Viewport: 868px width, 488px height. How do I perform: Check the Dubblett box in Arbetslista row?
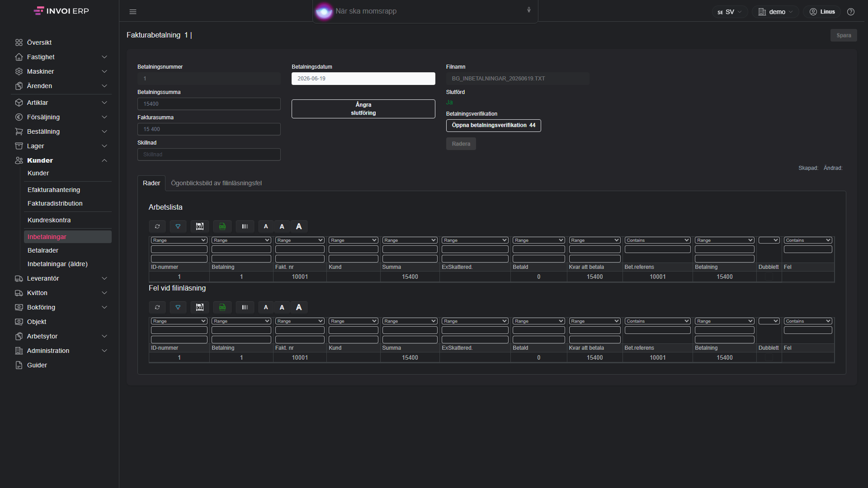769,277
